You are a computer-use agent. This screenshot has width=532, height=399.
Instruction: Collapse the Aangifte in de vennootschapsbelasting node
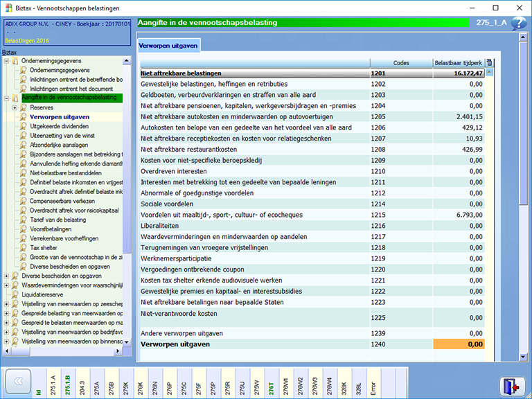coord(6,98)
